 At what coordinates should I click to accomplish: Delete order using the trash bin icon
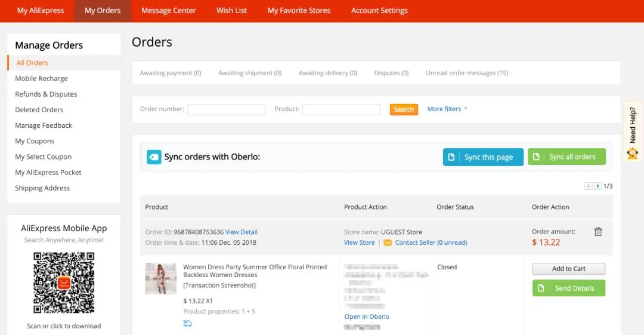point(598,232)
